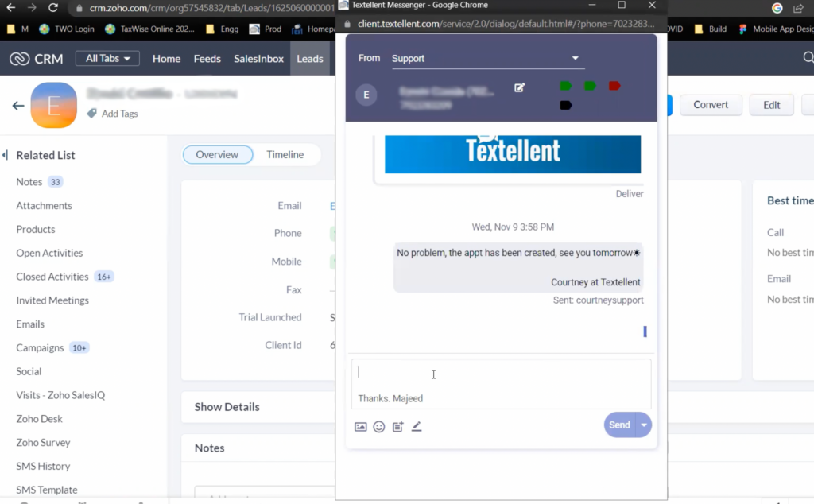The width and height of the screenshot is (814, 504).
Task: Click into the message text input field
Action: click(x=501, y=384)
